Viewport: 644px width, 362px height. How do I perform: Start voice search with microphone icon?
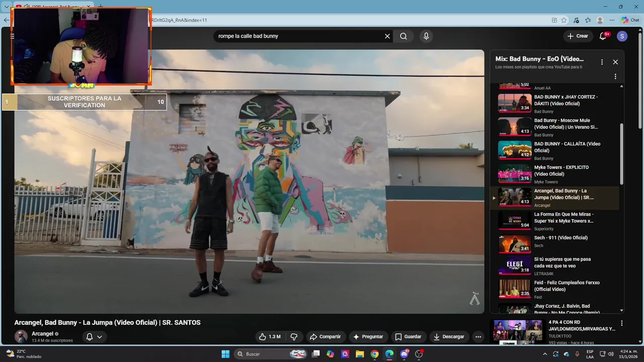click(x=426, y=36)
